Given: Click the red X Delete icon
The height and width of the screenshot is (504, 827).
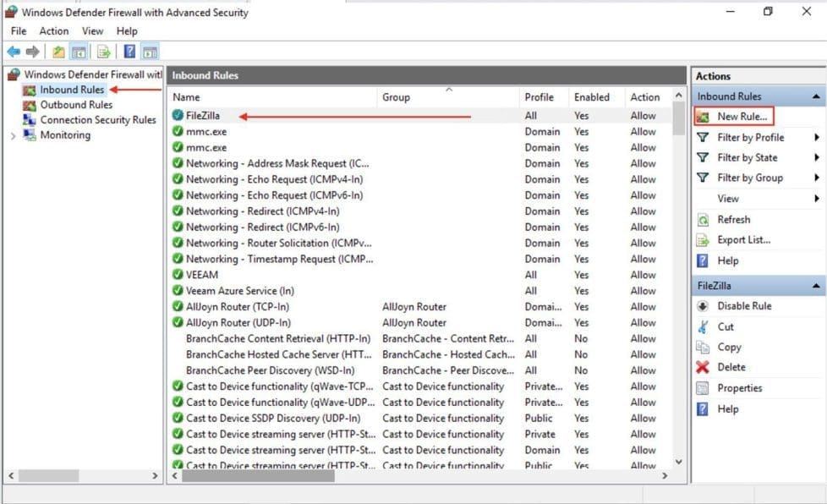Looking at the screenshot, I should click(702, 368).
